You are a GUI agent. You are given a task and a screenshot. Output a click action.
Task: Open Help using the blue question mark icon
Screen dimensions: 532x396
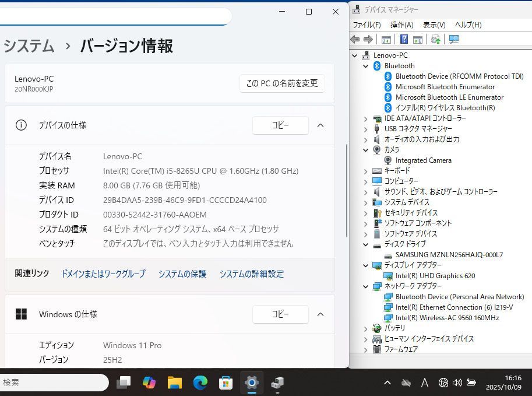point(404,39)
